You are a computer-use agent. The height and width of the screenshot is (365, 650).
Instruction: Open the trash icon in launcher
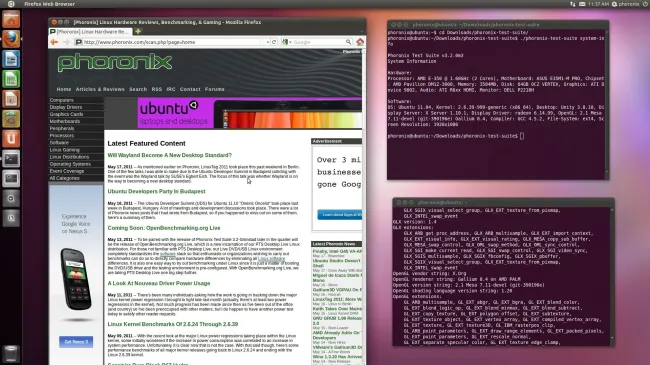click(11, 354)
